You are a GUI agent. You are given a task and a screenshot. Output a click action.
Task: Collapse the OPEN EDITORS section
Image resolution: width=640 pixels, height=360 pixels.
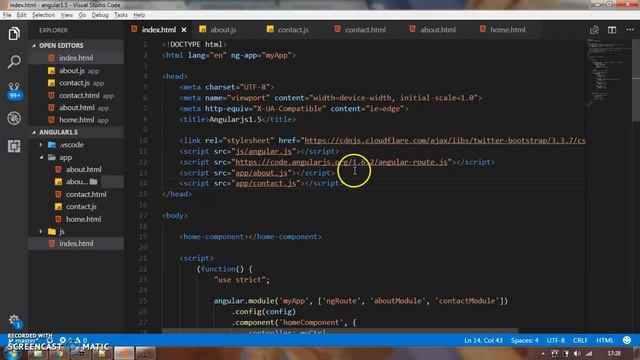(76, 45)
